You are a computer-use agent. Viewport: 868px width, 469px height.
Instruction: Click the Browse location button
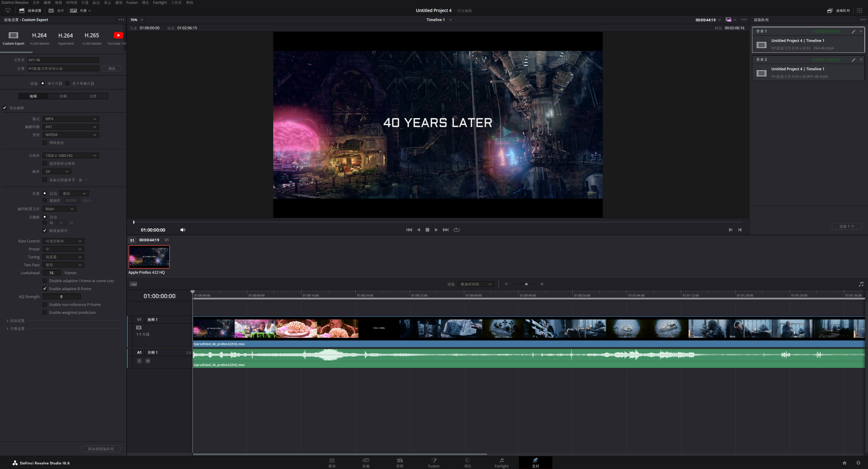[112, 68]
